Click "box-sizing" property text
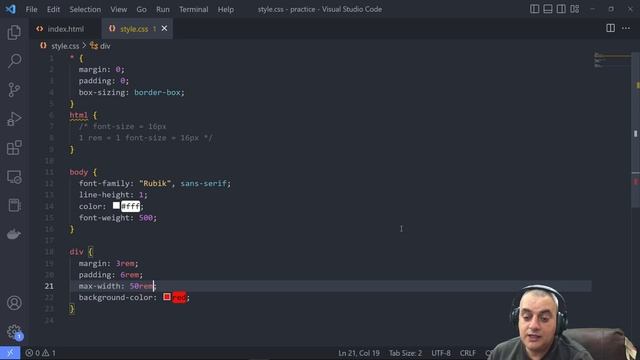Viewport: 640px width, 360px height. pyautogui.click(x=101, y=93)
